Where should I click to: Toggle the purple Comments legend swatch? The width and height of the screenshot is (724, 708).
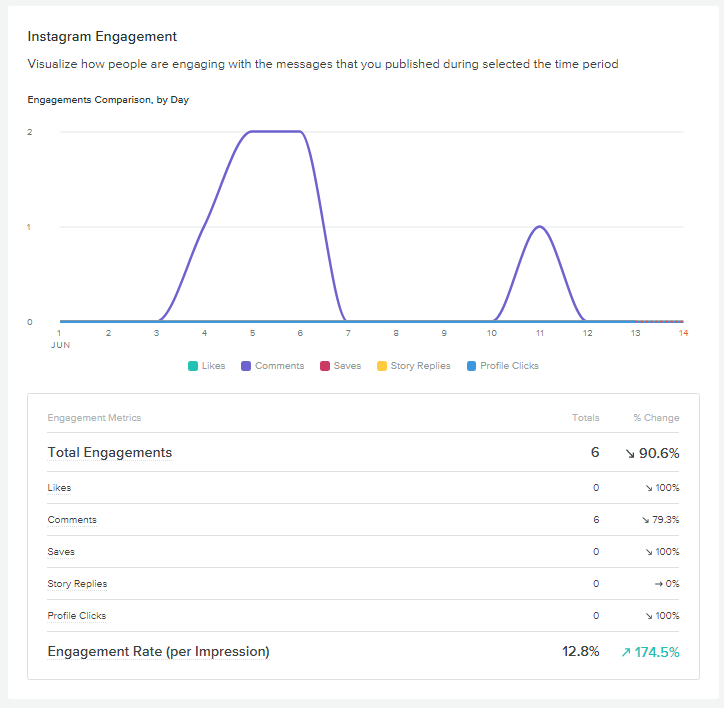point(246,366)
